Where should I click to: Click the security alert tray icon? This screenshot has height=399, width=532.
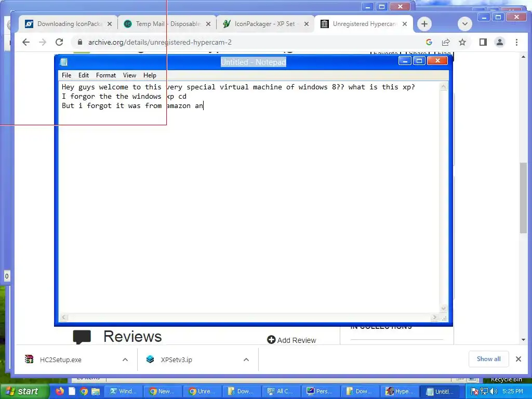pyautogui.click(x=475, y=391)
